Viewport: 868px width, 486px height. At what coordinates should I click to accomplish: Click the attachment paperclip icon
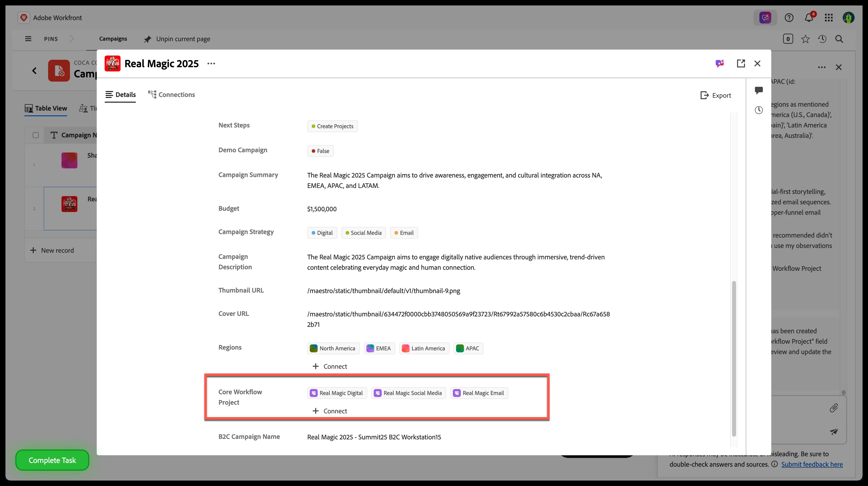tap(834, 408)
